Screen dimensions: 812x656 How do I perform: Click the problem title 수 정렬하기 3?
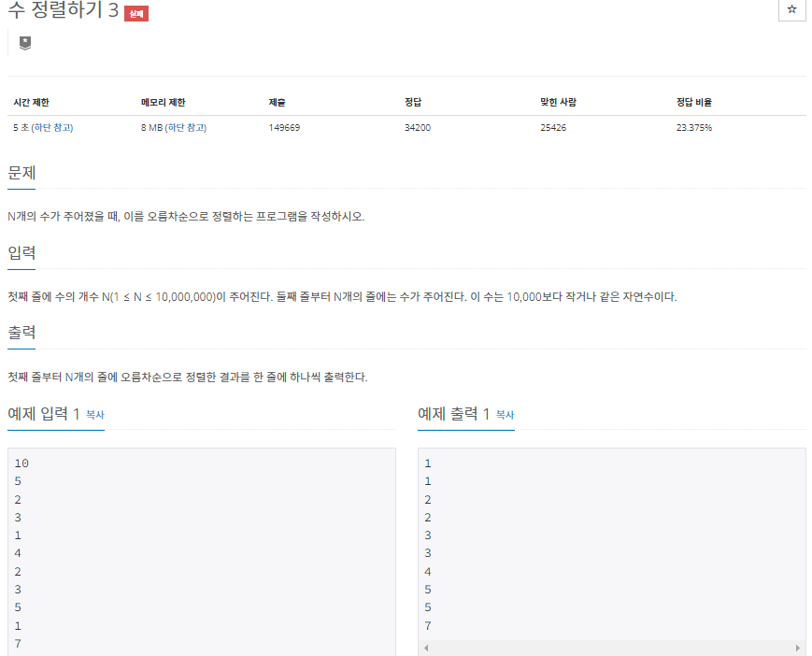point(64,10)
